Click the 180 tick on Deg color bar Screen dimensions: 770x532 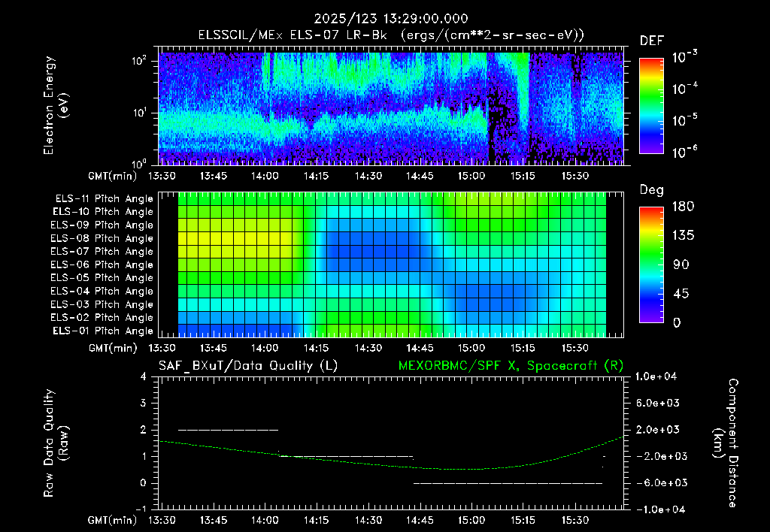point(683,207)
